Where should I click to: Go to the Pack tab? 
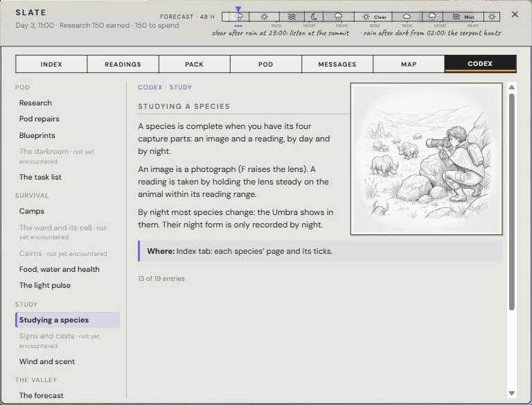pyautogui.click(x=195, y=64)
